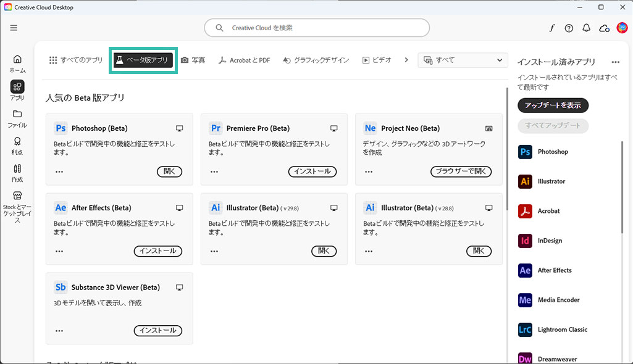This screenshot has height=364, width=633.
Task: Open more options on After Effects (Beta) card
Action: (x=59, y=251)
